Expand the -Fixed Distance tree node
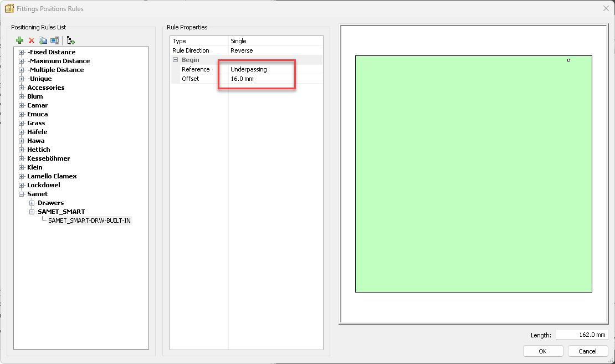This screenshot has width=615, height=364. [x=22, y=52]
